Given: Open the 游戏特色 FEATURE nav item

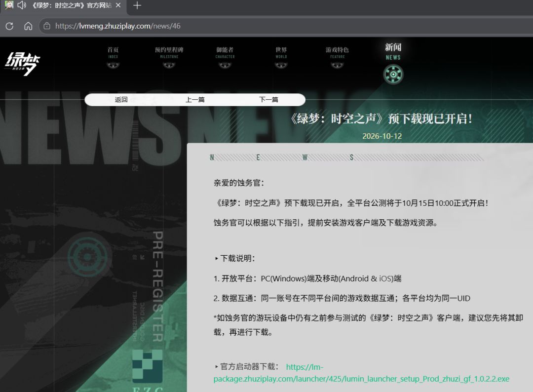Looking at the screenshot, I should tap(337, 52).
